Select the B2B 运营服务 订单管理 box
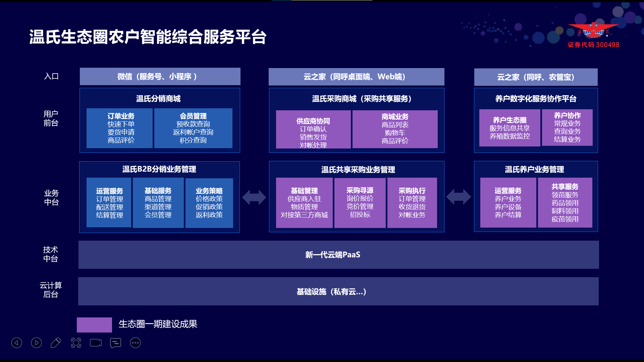The height and width of the screenshot is (362, 644). (109, 203)
